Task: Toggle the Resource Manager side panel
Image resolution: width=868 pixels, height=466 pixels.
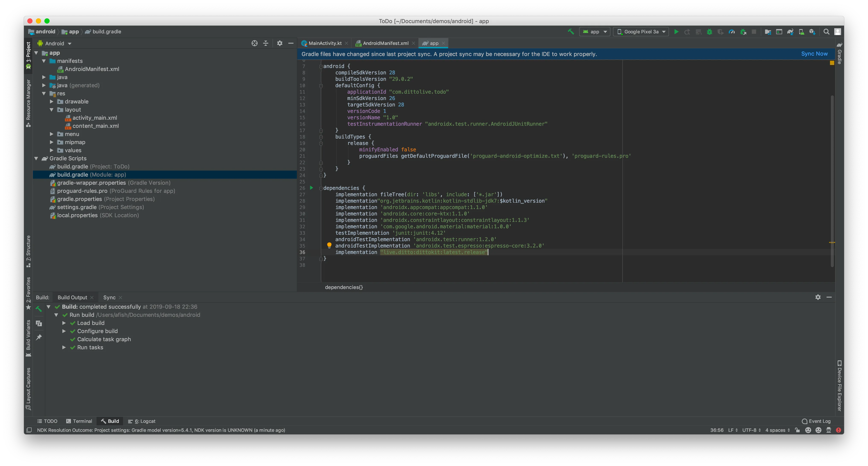Action: point(28,103)
